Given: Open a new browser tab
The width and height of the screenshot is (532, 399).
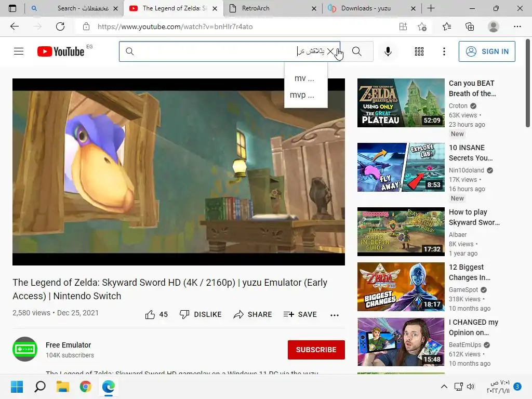Looking at the screenshot, I should (x=431, y=8).
